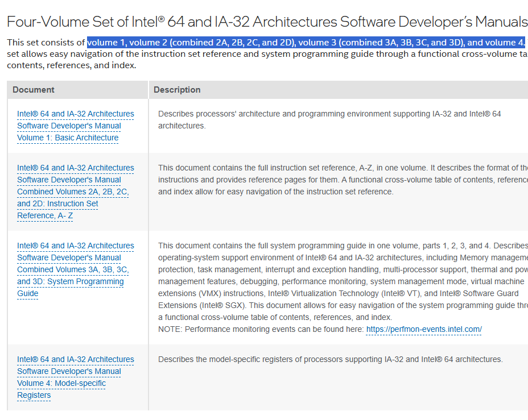The image size is (528, 420).
Task: Click line 'a functional cross-volume table of contents'
Action: 275,318
